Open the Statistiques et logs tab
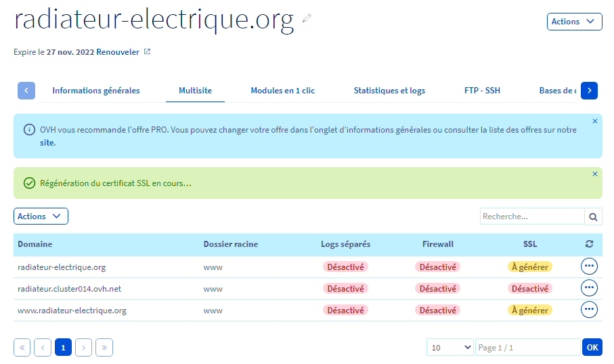The image size is (614, 364). pyautogui.click(x=389, y=91)
